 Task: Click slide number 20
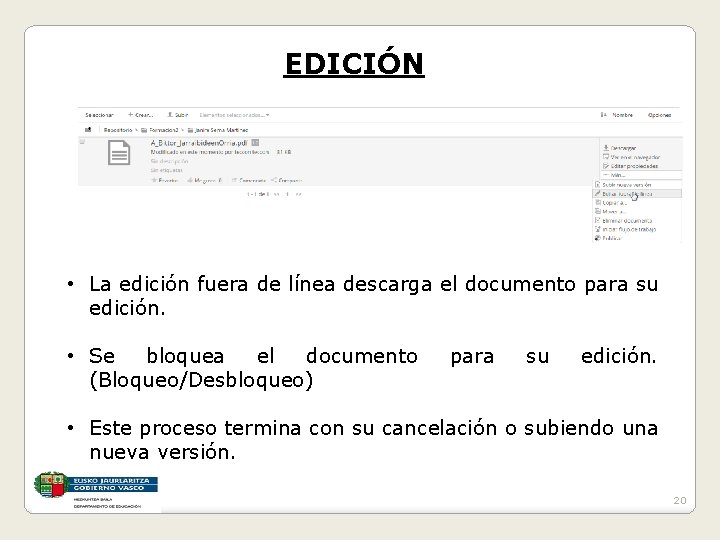click(680, 501)
